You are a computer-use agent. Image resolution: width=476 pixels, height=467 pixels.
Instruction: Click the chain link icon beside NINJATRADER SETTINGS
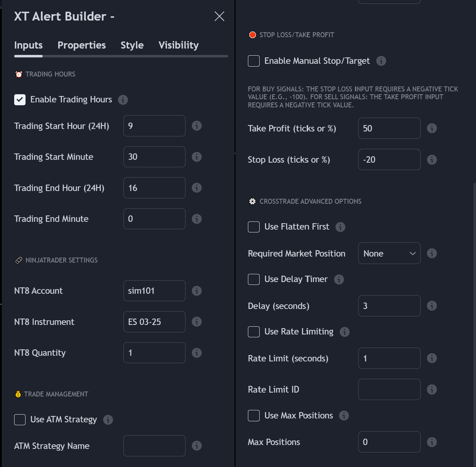tap(19, 260)
